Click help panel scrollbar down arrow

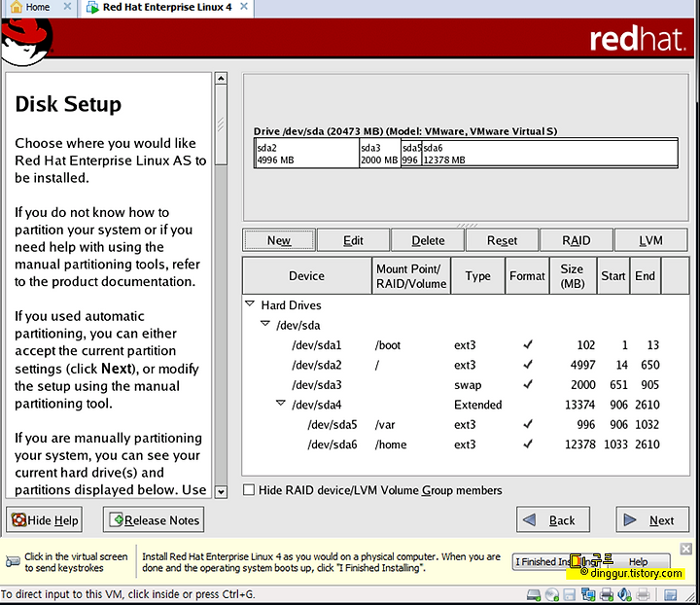tap(221, 491)
